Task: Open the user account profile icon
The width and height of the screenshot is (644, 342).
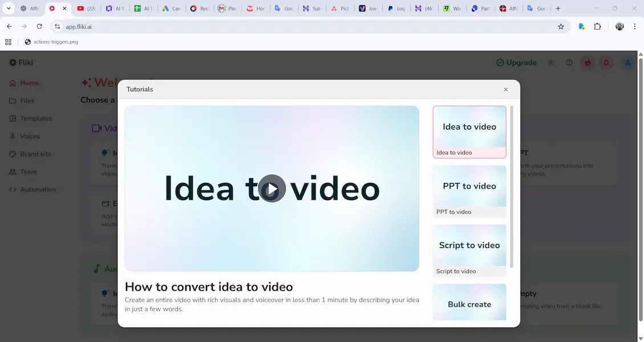Action: 628,63
